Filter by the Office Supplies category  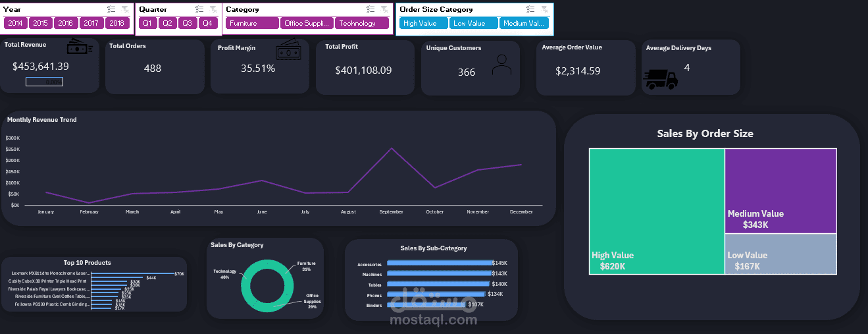tap(307, 23)
